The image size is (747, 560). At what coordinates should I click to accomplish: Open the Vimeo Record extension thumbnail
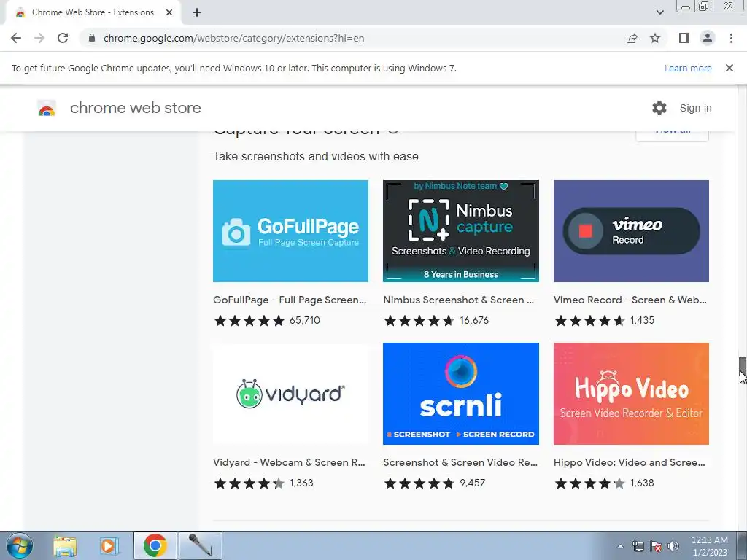point(631,231)
